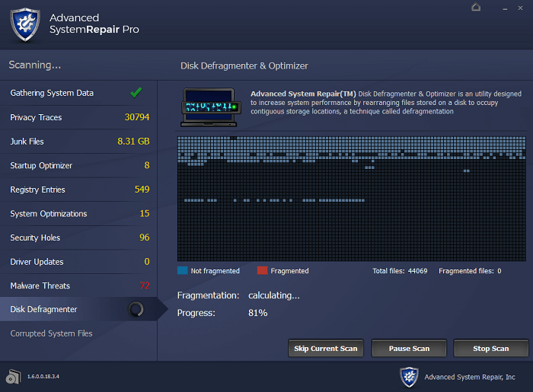
Task: Click the Security Holes count 96
Action: pyautogui.click(x=145, y=237)
